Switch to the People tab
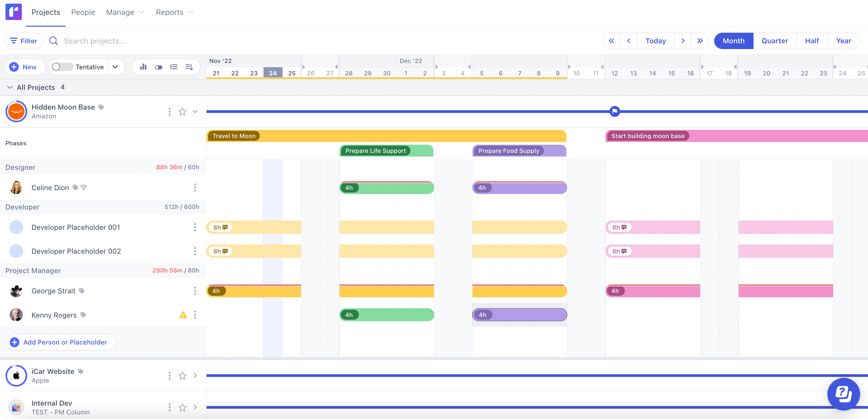The height and width of the screenshot is (419, 868). (x=83, y=12)
